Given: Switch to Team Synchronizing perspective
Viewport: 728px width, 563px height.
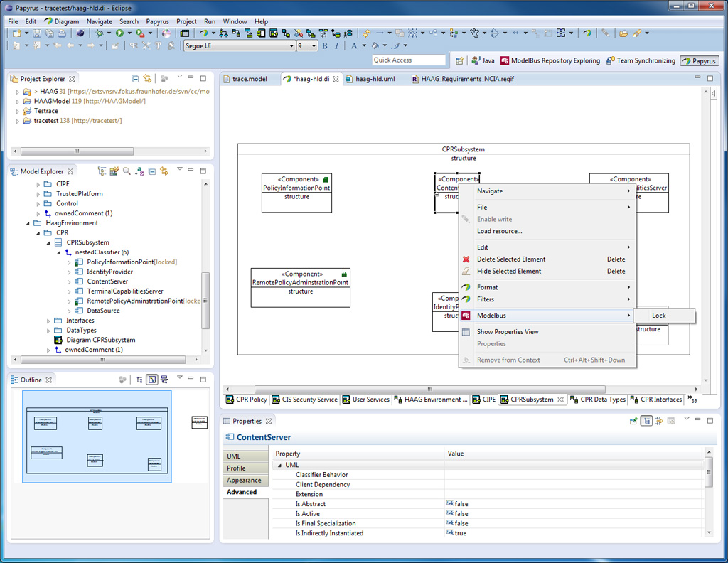Looking at the screenshot, I should [x=641, y=61].
